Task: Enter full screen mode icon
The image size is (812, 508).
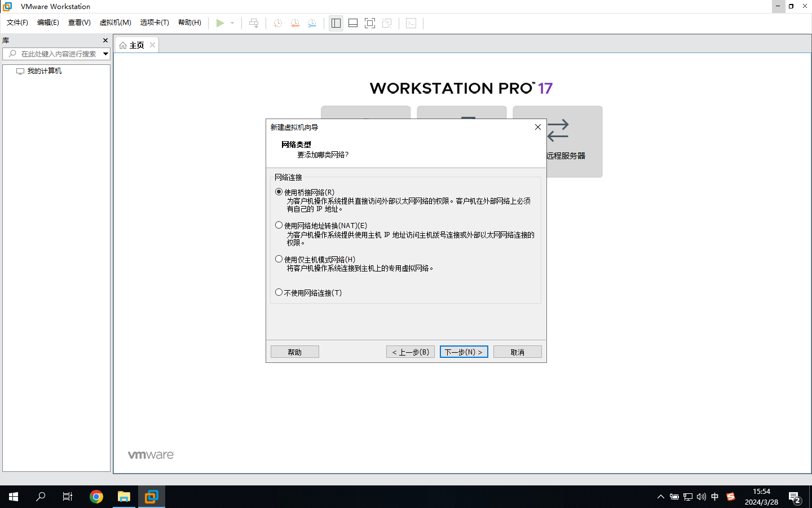Action: point(370,23)
